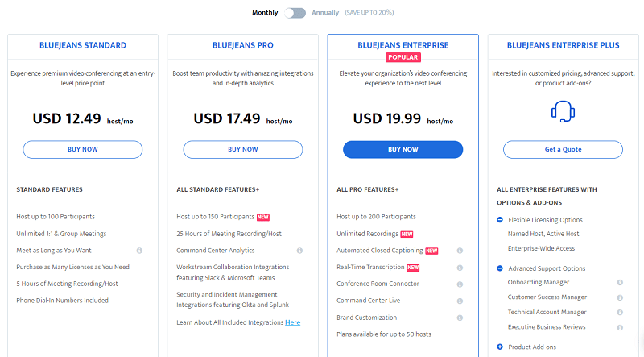Click the headset support icon
The height and width of the screenshot is (357, 644).
click(x=563, y=111)
